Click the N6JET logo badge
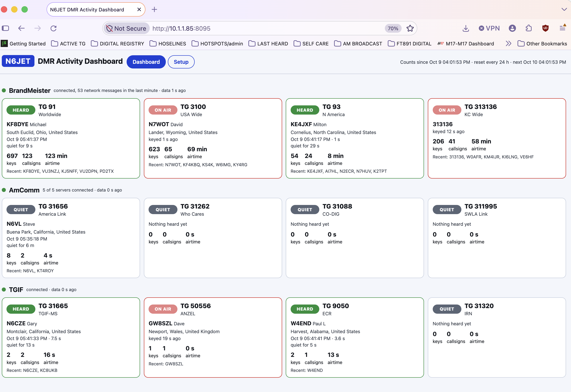The height and width of the screenshot is (392, 571). point(18,61)
